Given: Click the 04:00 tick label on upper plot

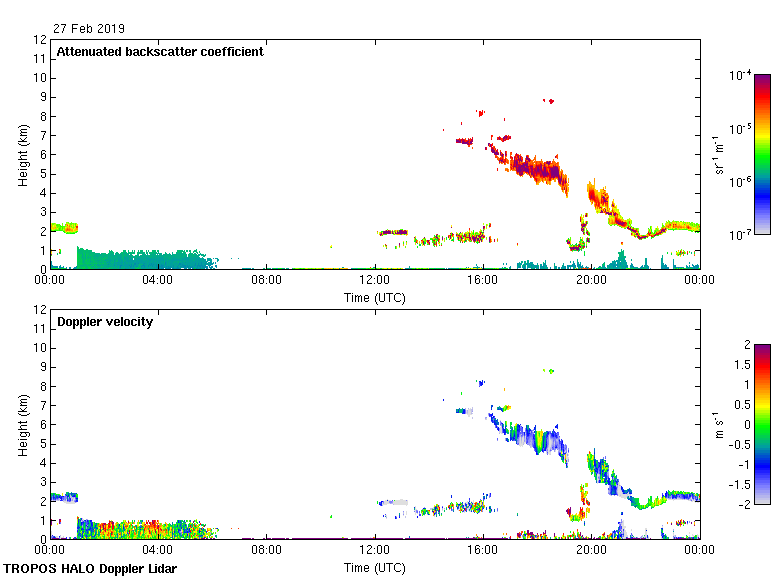Looking at the screenshot, I should (x=158, y=281).
